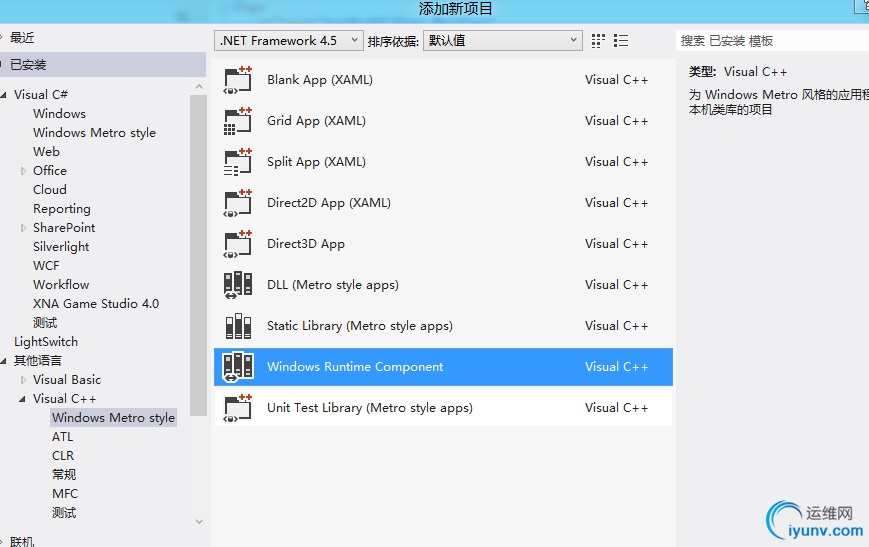The width and height of the screenshot is (869, 547).
Task: Select the 常规 category
Action: click(x=64, y=474)
